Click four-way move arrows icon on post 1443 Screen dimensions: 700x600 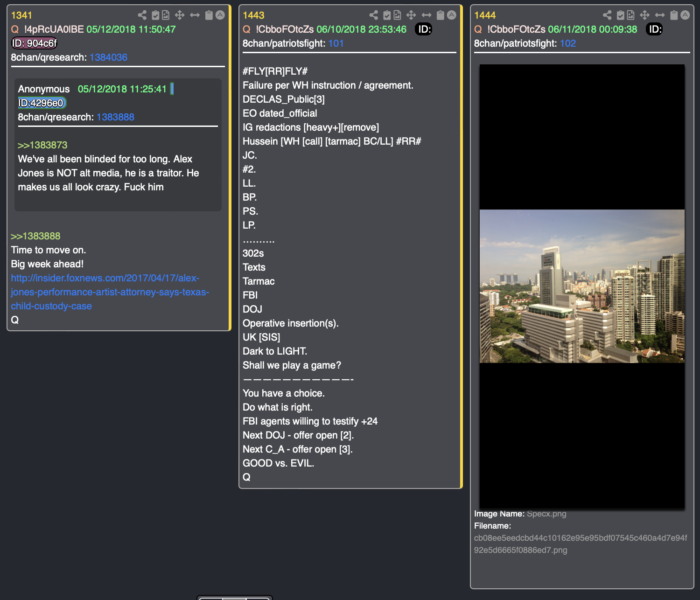coord(411,15)
